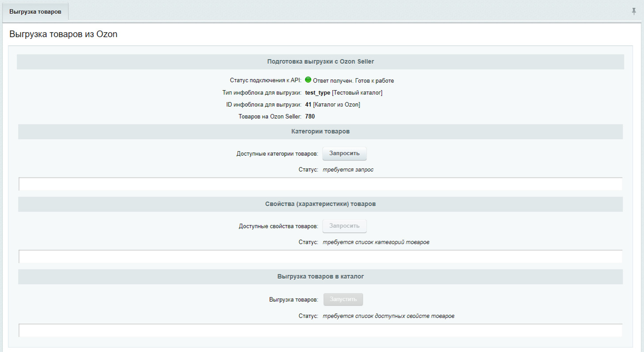Screen dimensions: 644x352
Task: Click the export-to-catalog result output field
Action: coord(320,330)
